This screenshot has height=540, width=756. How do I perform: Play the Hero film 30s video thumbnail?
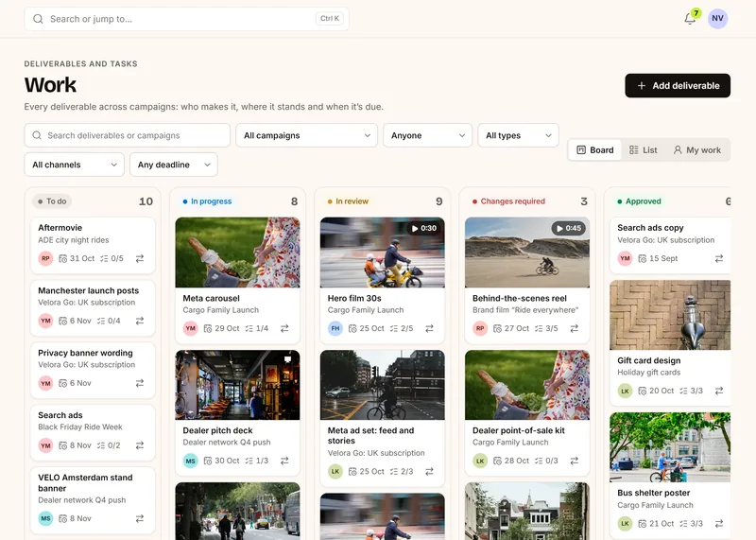pos(383,253)
